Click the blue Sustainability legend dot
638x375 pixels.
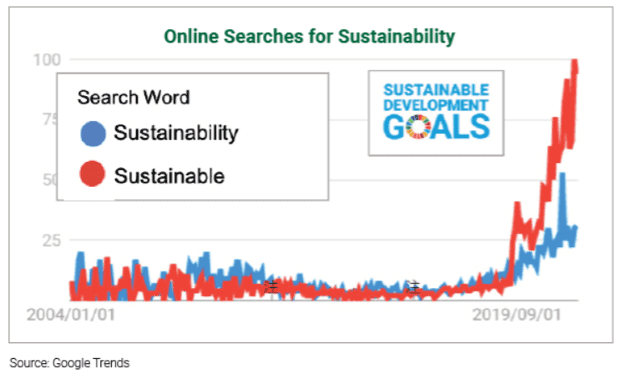(93, 134)
